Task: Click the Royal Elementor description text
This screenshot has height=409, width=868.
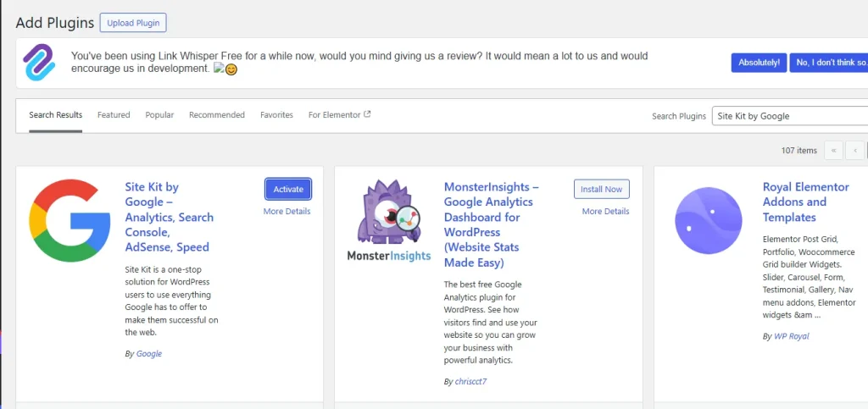Action: click(x=810, y=278)
